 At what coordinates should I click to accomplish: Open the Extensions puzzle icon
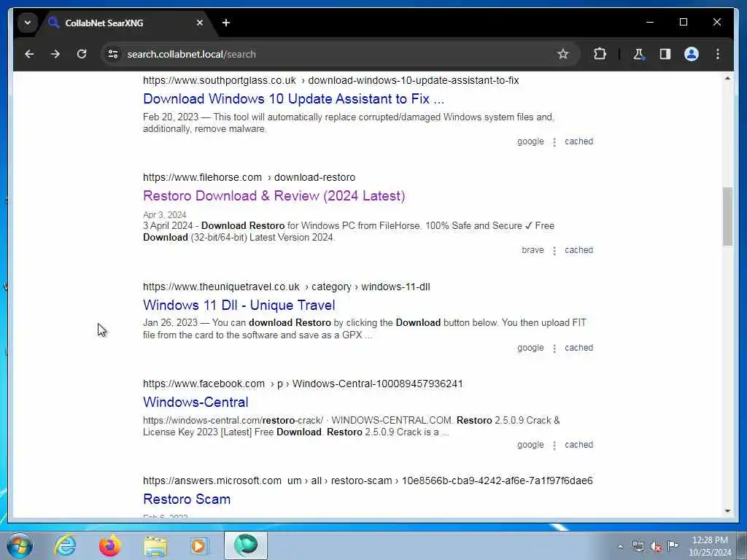[600, 54]
